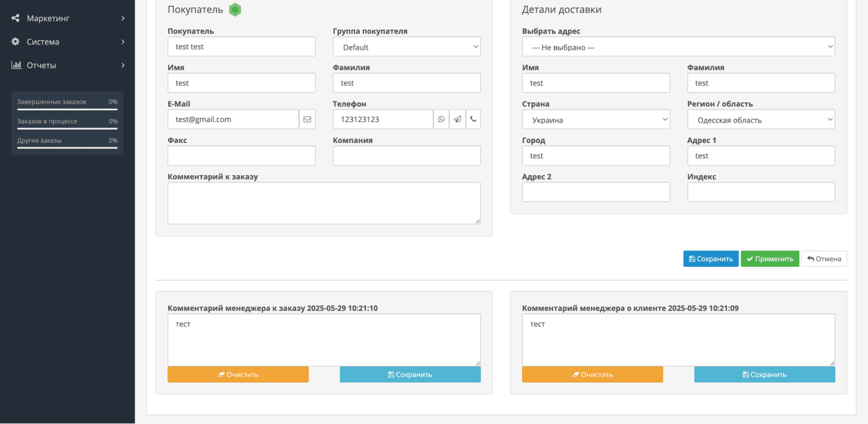Click the blue Сохранить button above the divider

point(711,259)
